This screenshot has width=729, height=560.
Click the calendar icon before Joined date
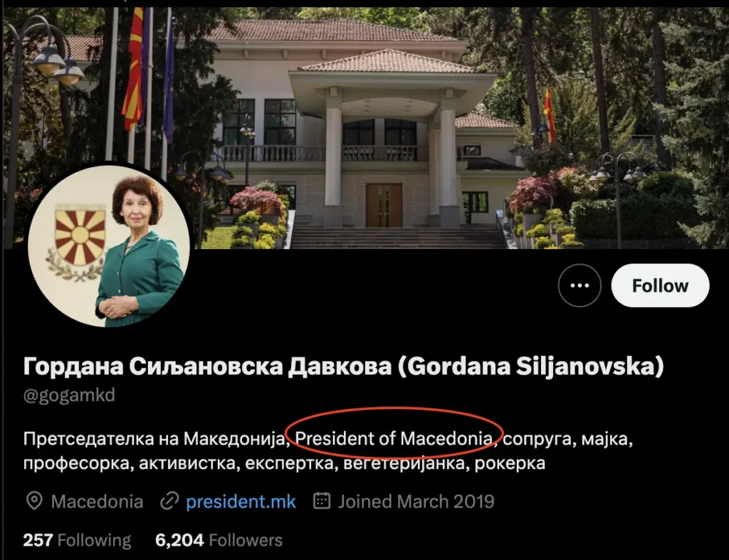point(322,500)
